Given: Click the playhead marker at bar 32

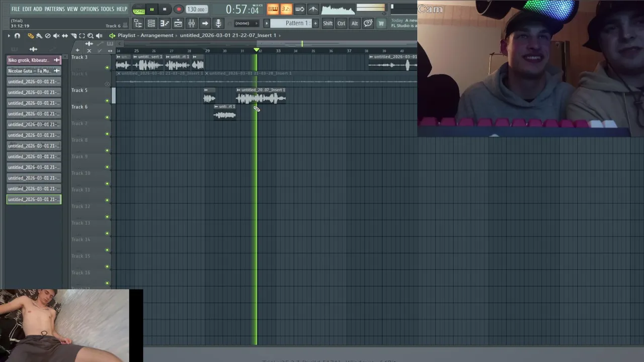Looking at the screenshot, I should click(257, 50).
